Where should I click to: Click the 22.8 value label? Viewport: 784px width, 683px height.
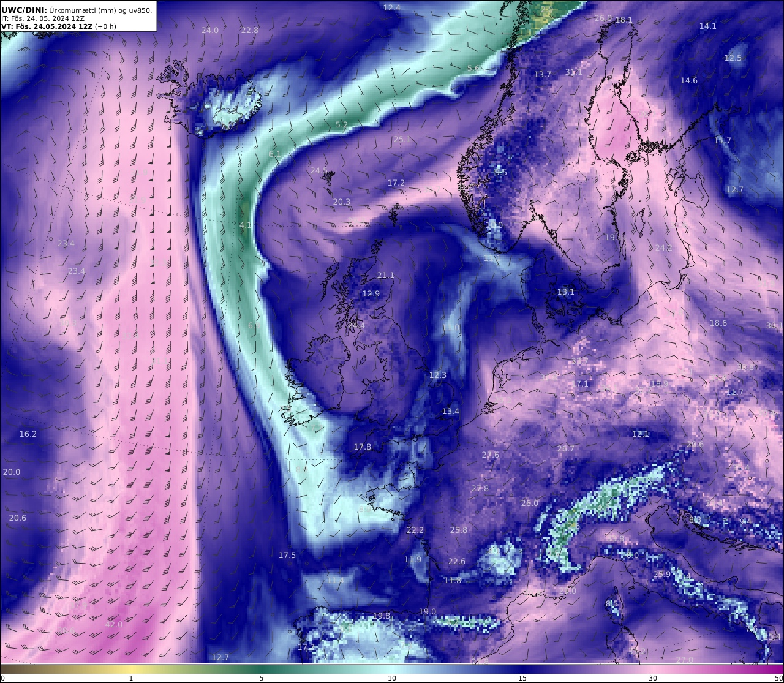tap(250, 30)
